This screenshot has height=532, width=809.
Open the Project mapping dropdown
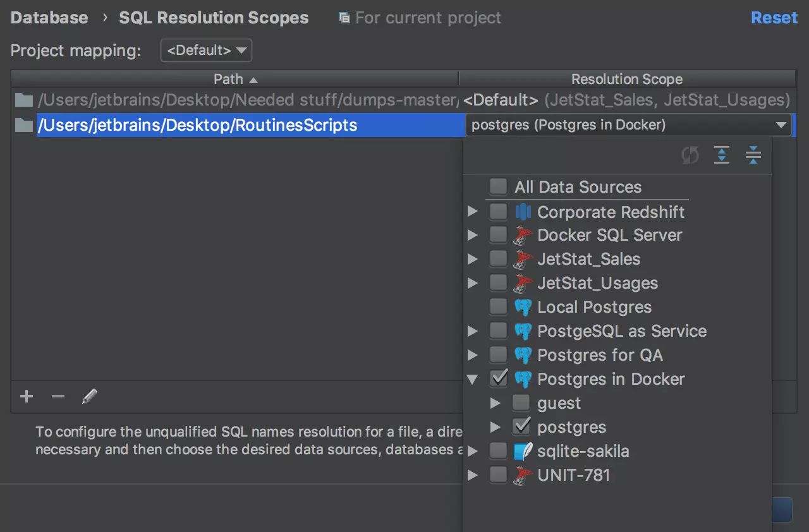click(x=206, y=51)
